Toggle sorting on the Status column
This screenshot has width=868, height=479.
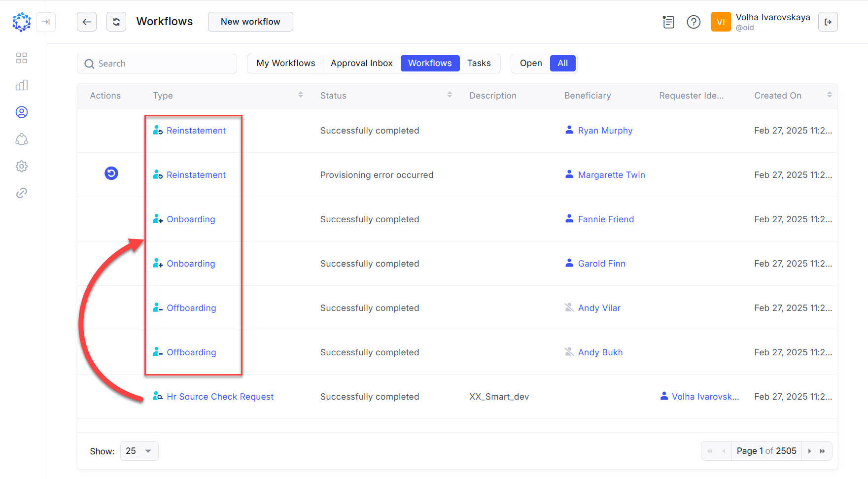pos(449,95)
